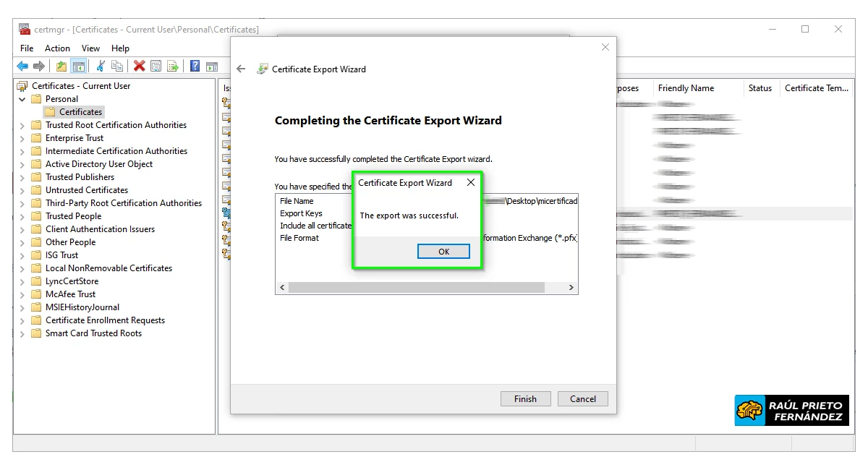Click the Back navigation arrow in the toolbar
868x470 pixels.
23,66
